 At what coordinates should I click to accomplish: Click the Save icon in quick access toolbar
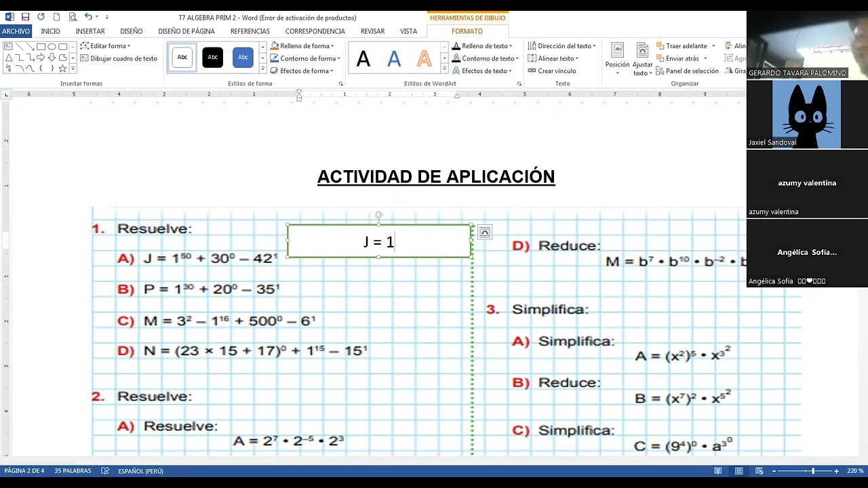point(25,17)
